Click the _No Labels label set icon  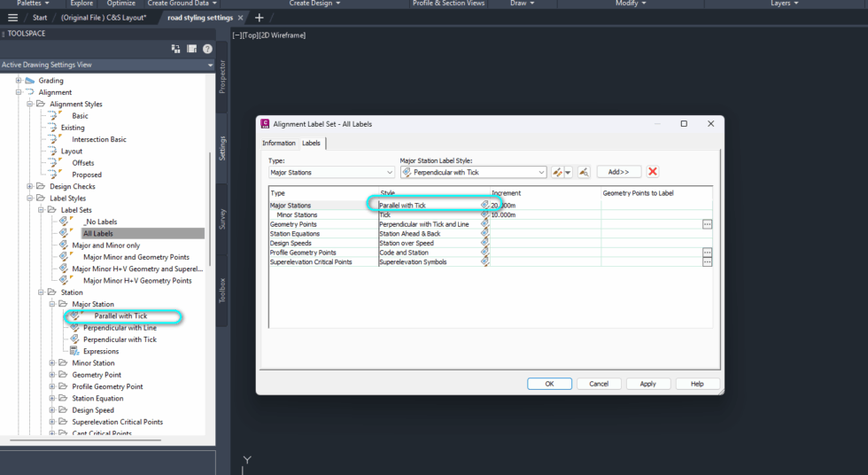(66, 222)
